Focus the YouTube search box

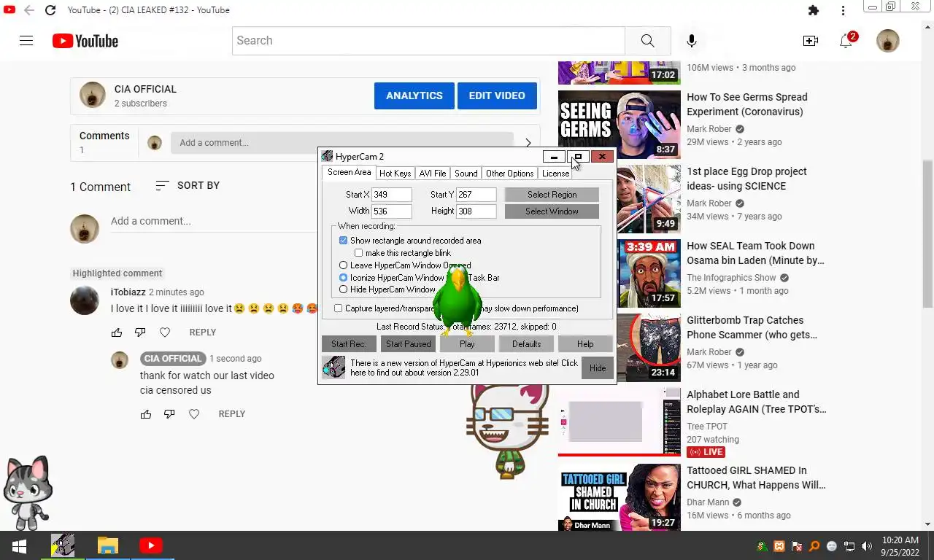[429, 41]
